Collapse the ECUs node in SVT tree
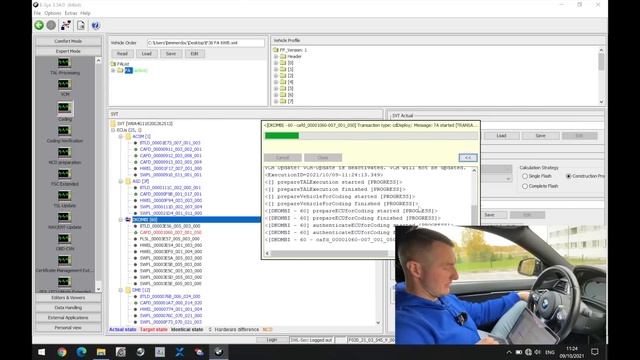 113,130
